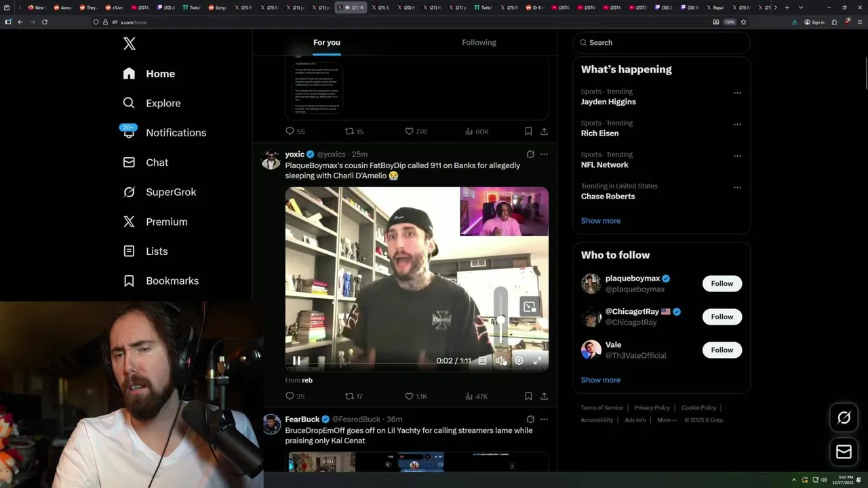
Task: Adjust the video volume slider handle
Action: point(500,320)
